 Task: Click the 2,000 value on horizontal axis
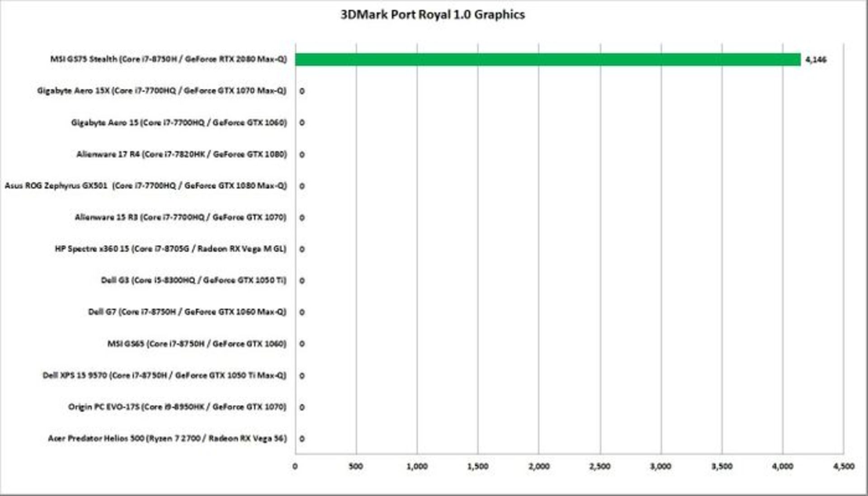539,467
